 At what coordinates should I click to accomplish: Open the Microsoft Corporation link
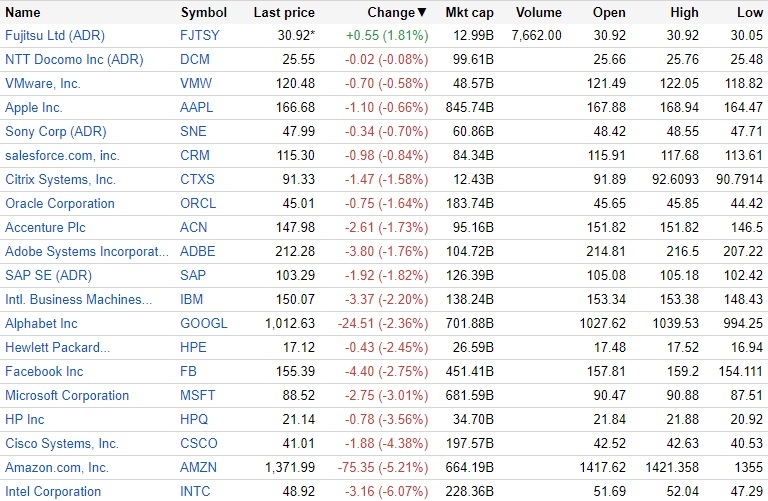67,396
